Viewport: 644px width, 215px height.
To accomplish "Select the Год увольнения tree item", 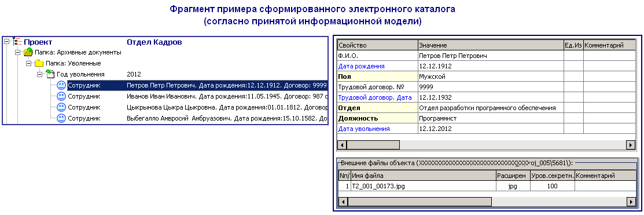I will [80, 74].
